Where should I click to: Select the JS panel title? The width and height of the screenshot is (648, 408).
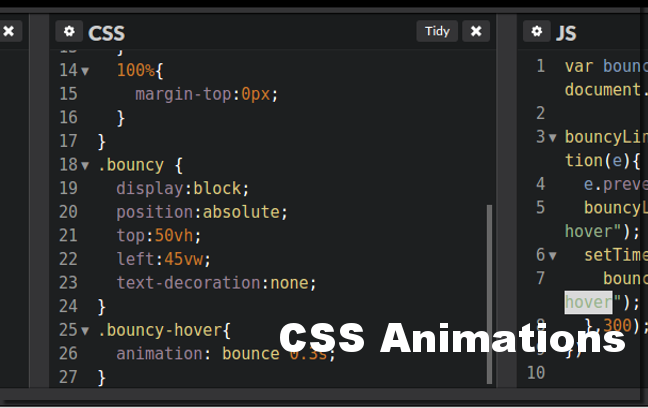[566, 33]
